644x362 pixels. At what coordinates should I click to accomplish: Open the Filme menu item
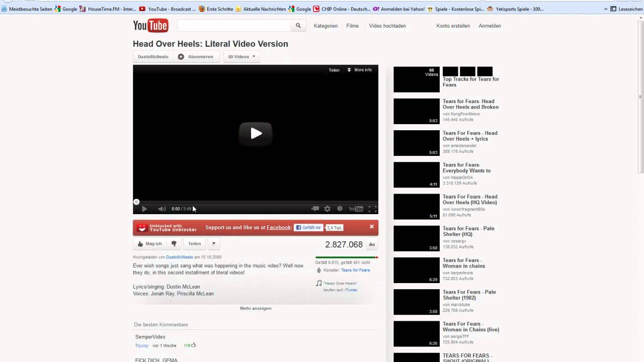pyautogui.click(x=352, y=26)
